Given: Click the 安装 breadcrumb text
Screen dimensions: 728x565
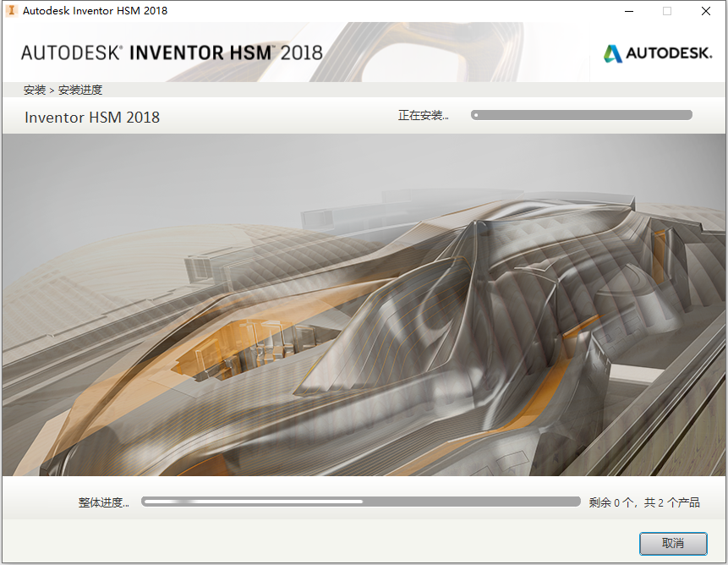Looking at the screenshot, I should tap(35, 90).
